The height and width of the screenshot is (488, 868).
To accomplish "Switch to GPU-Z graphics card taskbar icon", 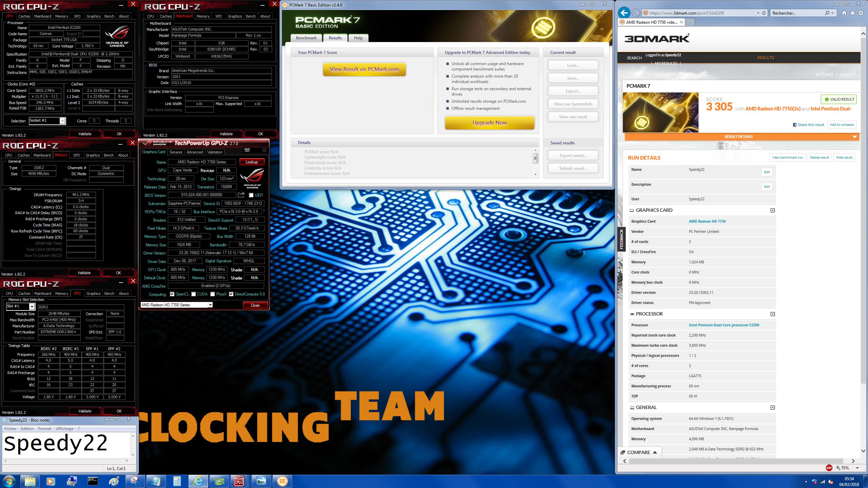I will [x=219, y=481].
